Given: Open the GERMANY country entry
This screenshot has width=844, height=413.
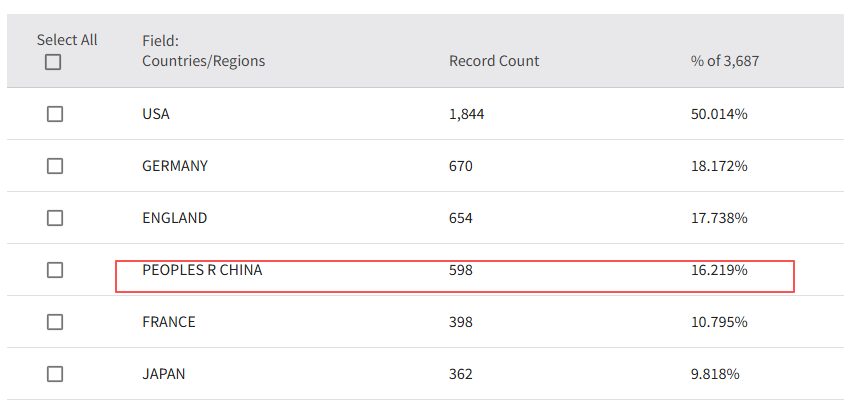Looking at the screenshot, I should tap(175, 166).
